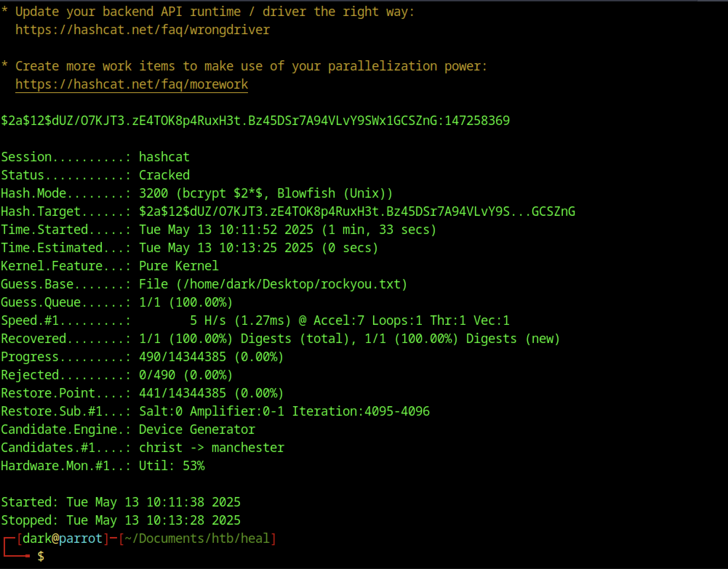This screenshot has width=728, height=569.
Task: Click the Progress value 490/14344385
Action: pos(182,357)
